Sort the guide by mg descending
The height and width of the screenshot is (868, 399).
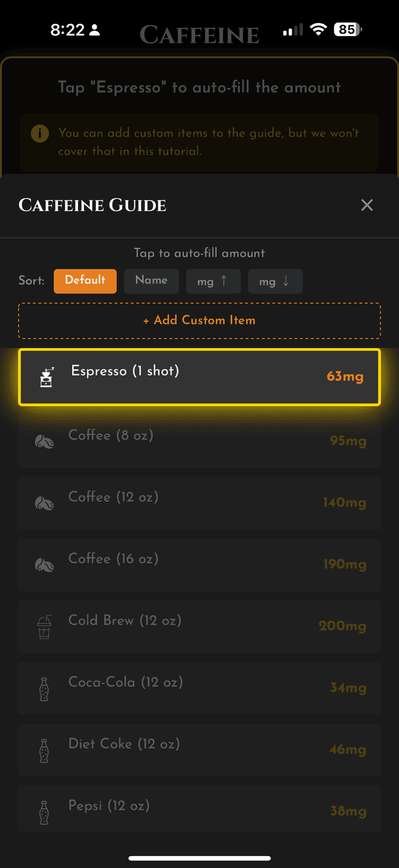coord(275,281)
